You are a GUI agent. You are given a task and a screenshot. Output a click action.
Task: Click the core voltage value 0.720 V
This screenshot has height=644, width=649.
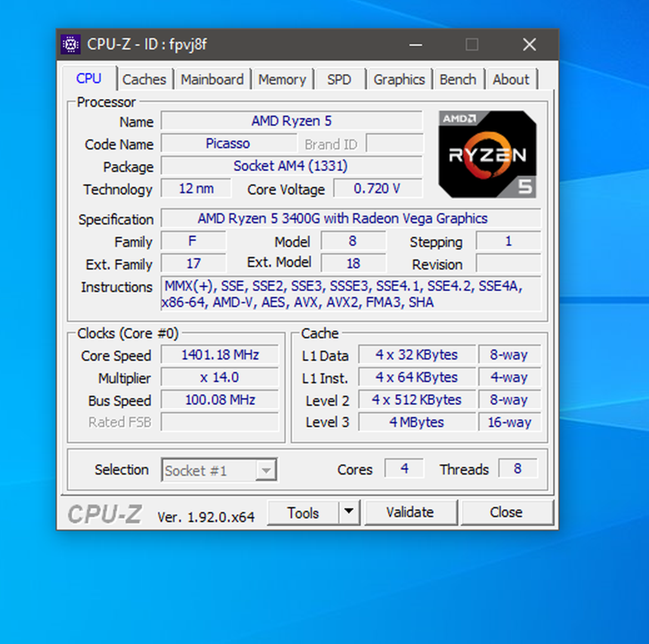click(377, 189)
